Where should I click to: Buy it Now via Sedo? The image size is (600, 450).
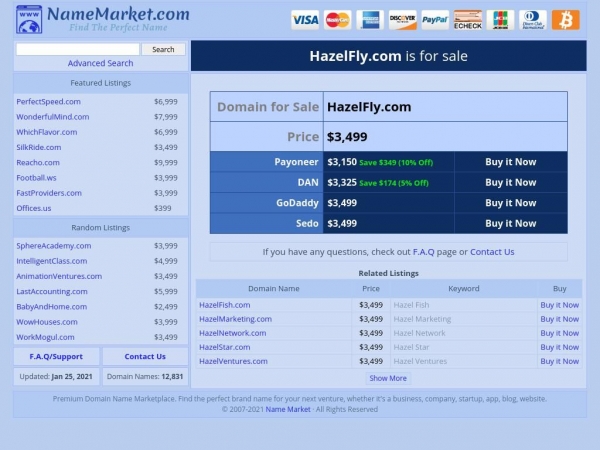(510, 223)
